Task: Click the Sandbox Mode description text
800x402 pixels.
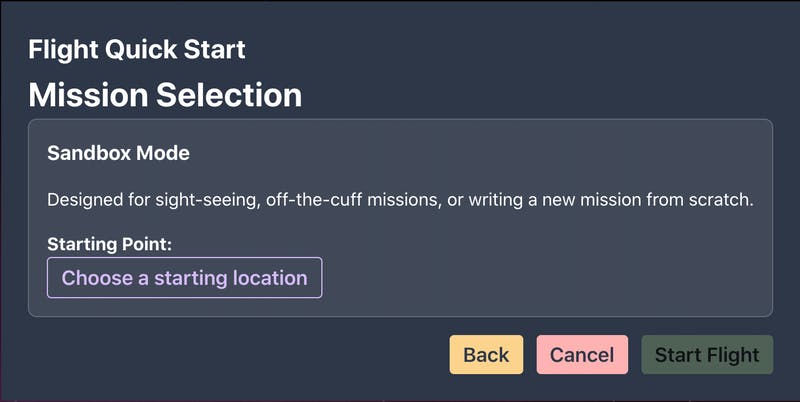Action: pyautogui.click(x=400, y=199)
